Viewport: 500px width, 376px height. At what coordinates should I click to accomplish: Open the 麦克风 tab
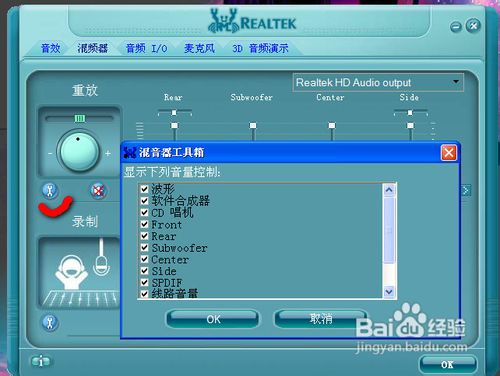pyautogui.click(x=199, y=48)
